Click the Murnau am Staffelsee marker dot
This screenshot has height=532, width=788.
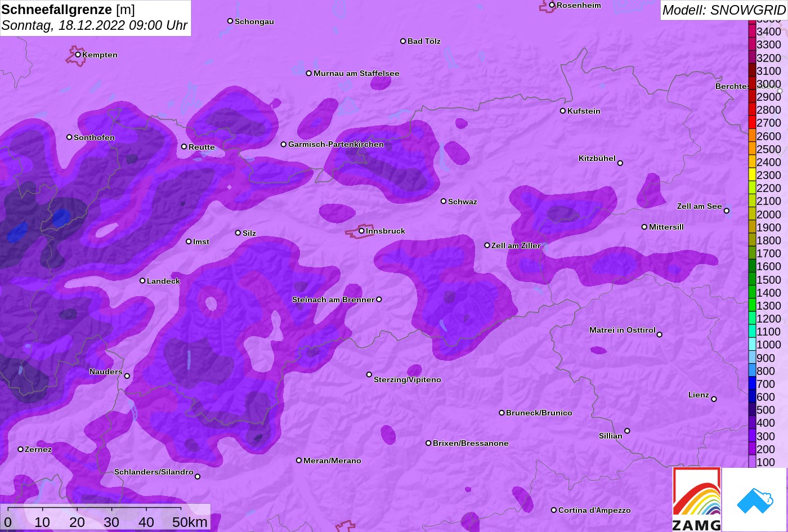click(309, 73)
